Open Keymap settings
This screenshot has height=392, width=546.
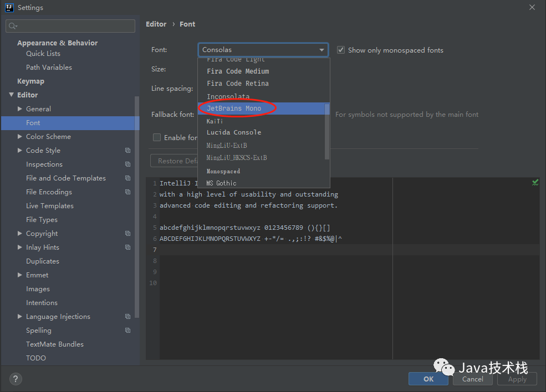(30, 81)
